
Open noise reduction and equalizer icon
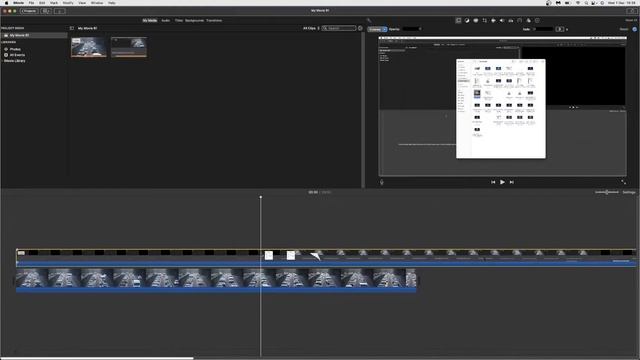[x=511, y=20]
